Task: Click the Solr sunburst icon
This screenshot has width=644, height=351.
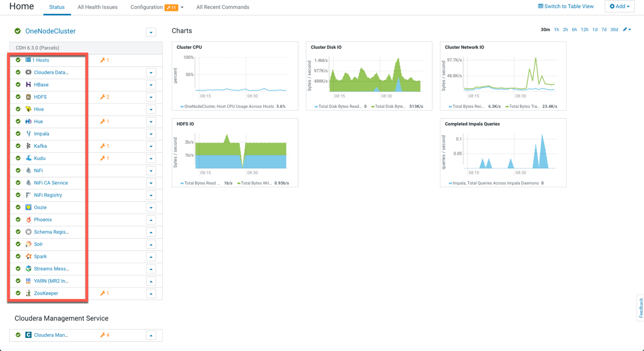Action: point(28,244)
